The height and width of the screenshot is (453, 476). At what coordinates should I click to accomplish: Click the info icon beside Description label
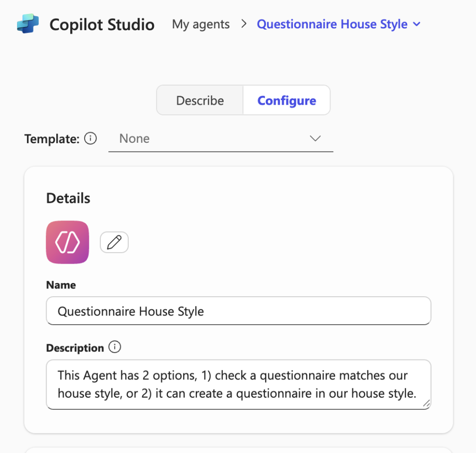click(x=115, y=347)
